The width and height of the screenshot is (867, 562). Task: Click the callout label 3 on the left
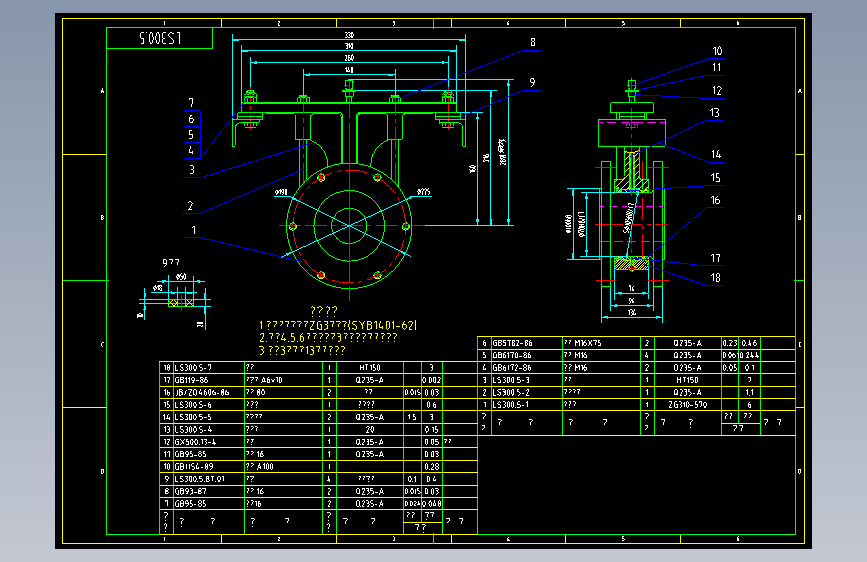pyautogui.click(x=192, y=170)
